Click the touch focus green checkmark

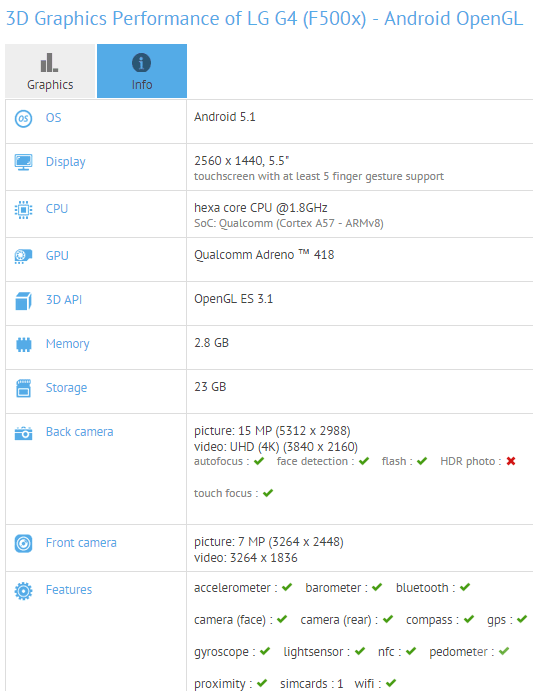click(x=268, y=493)
